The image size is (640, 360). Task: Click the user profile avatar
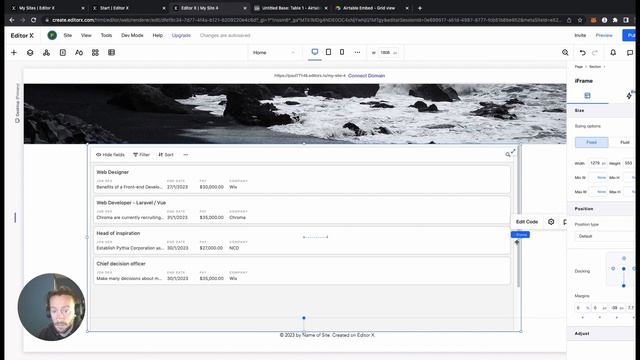tap(52, 36)
